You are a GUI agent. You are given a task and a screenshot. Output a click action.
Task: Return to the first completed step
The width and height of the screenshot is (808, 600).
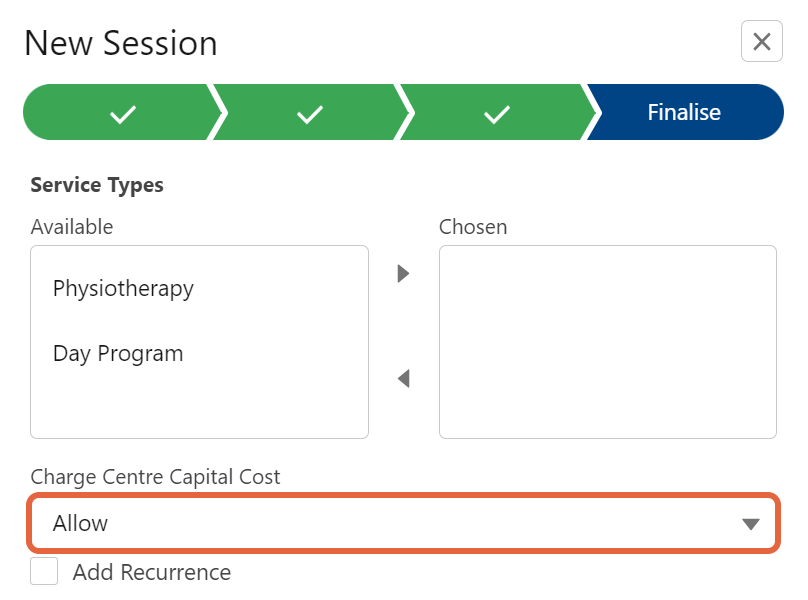pos(123,112)
